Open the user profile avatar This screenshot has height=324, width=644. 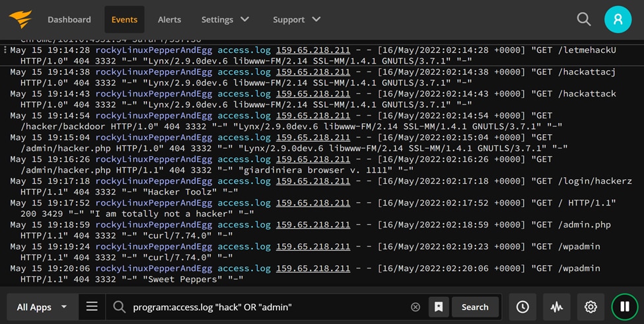pyautogui.click(x=618, y=19)
